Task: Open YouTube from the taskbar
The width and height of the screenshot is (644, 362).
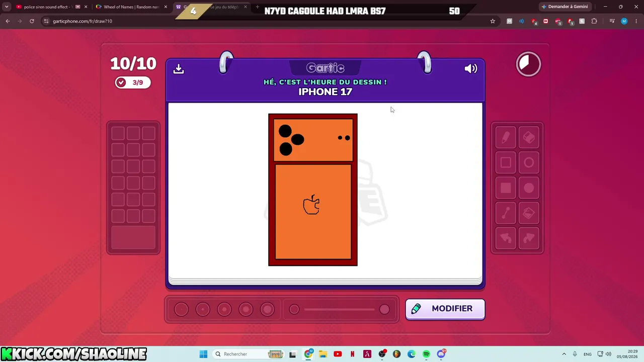Action: coord(338,354)
